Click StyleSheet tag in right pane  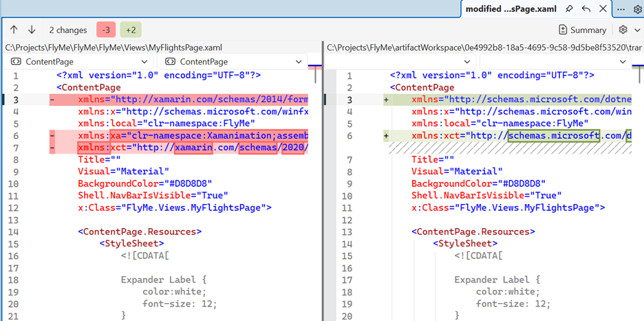(465, 244)
